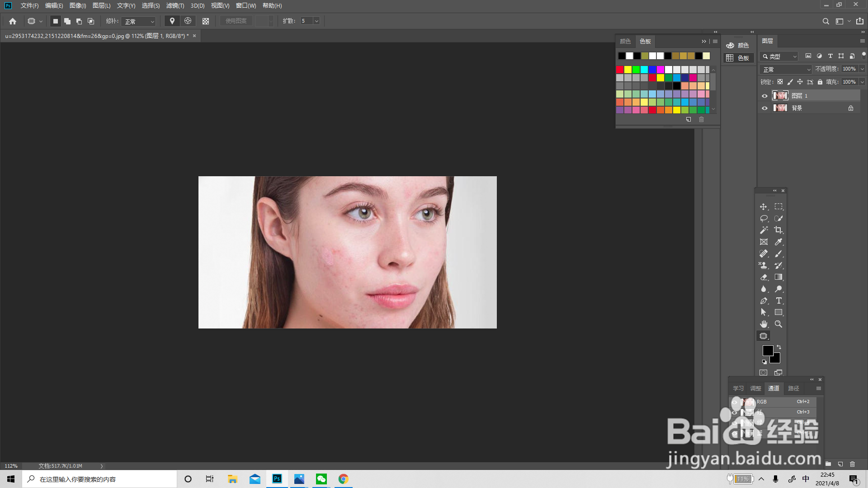Click the Home button in options bar

(13, 21)
